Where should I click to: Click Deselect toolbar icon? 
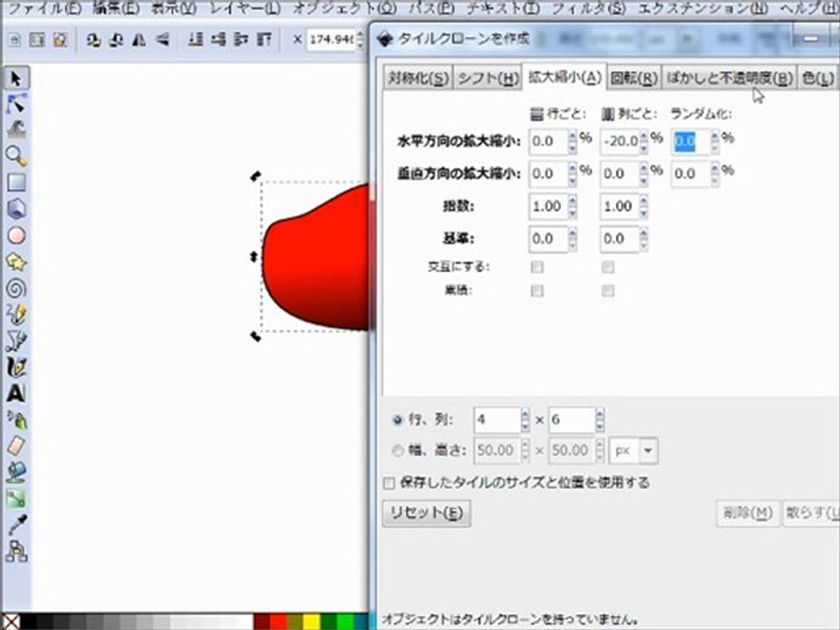tap(60, 39)
